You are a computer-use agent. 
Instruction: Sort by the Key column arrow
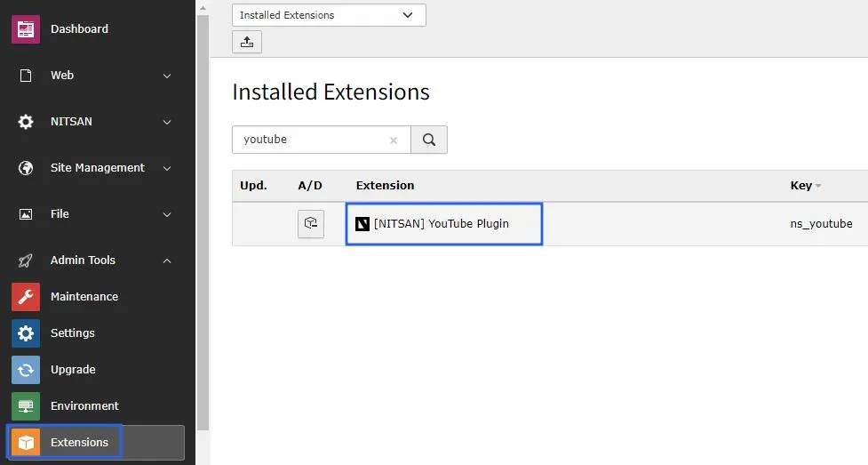[818, 186]
